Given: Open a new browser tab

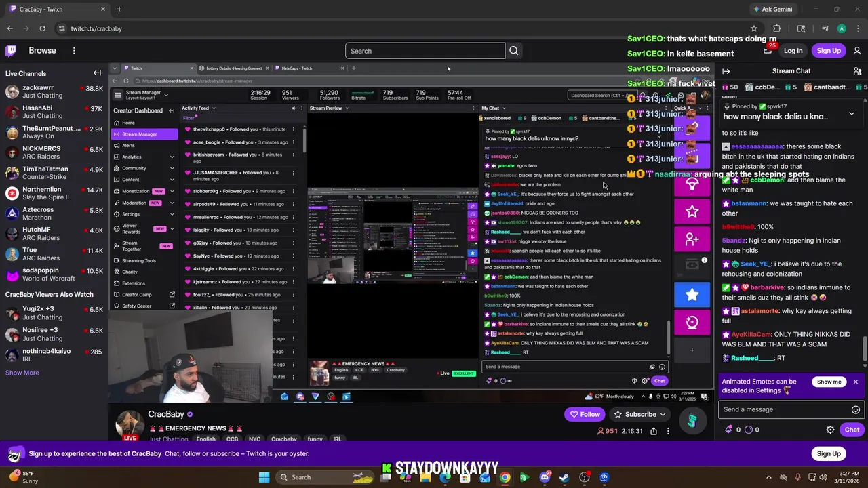Looking at the screenshot, I should coord(119,9).
